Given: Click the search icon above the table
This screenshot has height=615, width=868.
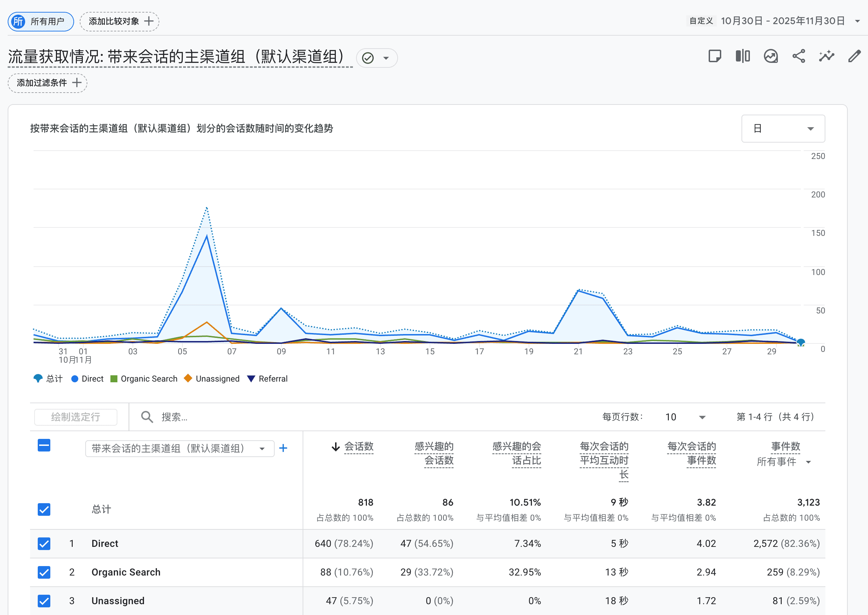Looking at the screenshot, I should 147,417.
